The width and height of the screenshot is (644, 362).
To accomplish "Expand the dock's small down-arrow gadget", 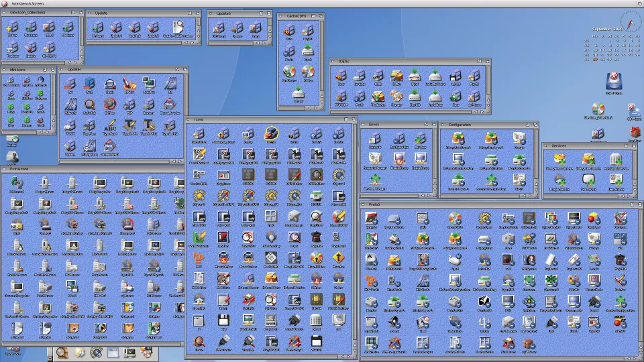I will point(50,359).
